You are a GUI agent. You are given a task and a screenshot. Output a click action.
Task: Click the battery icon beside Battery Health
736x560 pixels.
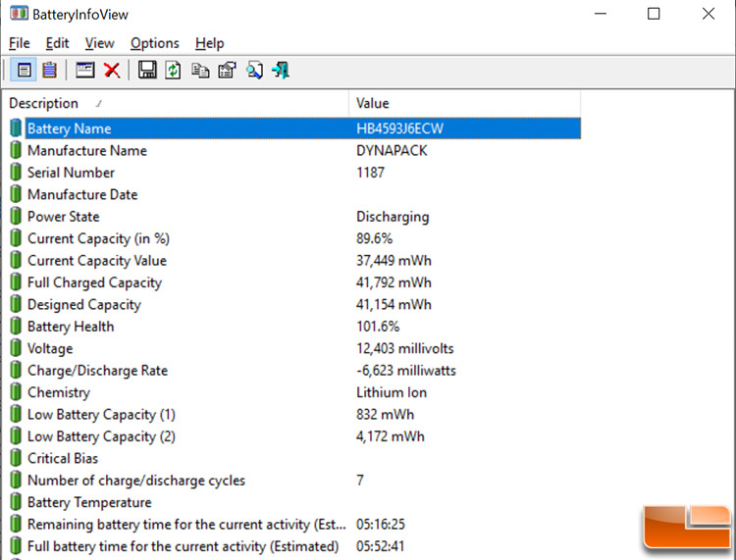[16, 327]
